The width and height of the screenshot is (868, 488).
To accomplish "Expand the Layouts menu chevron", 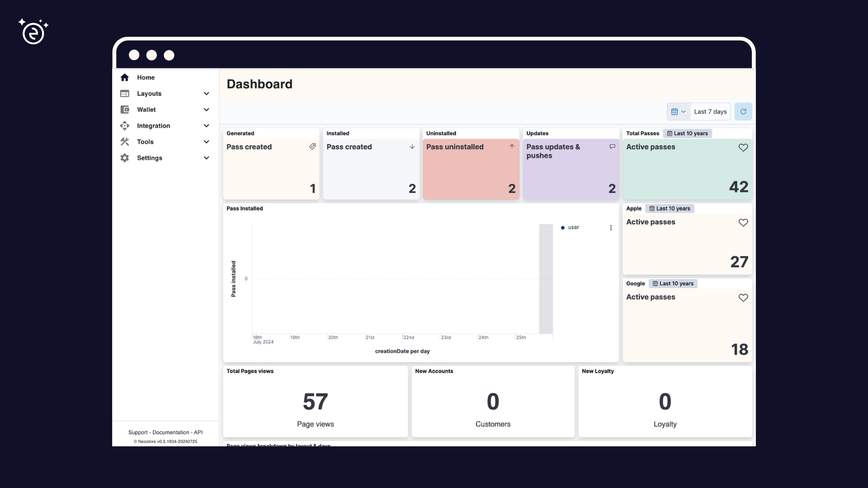I will [x=206, y=94].
